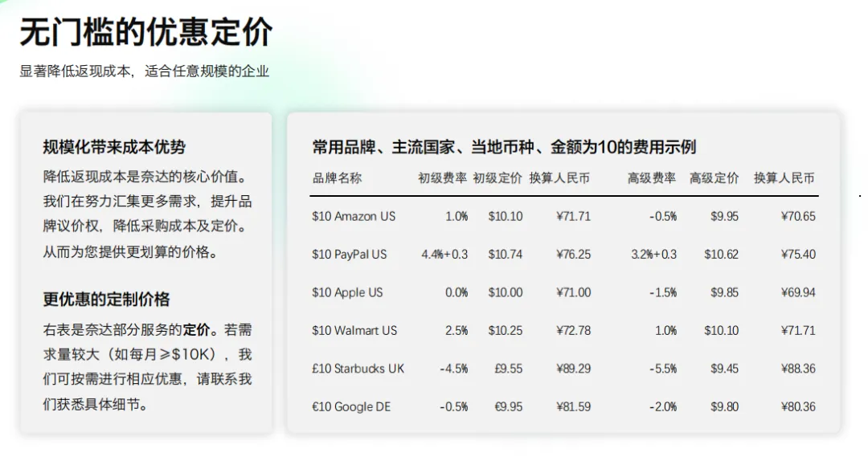Click "换算人民币" header right of 初级定价
The height and width of the screenshot is (461, 868).
click(x=559, y=178)
